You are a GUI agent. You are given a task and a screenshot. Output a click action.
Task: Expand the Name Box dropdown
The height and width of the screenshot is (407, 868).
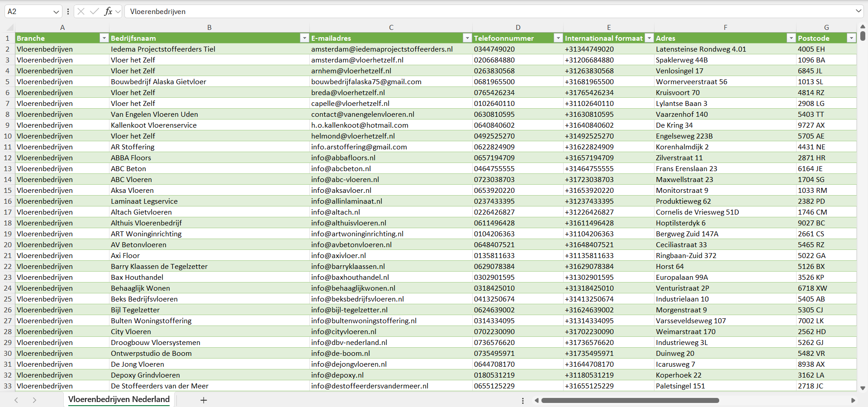(x=56, y=12)
